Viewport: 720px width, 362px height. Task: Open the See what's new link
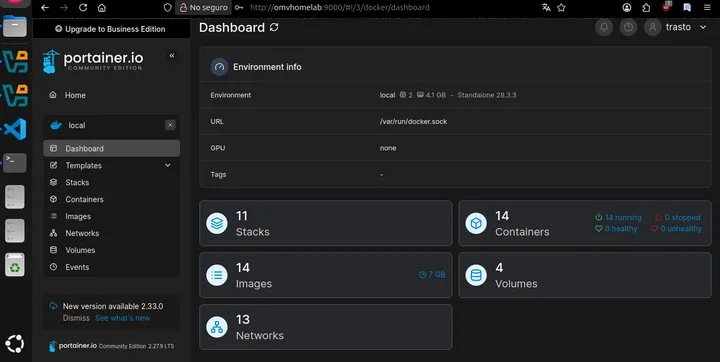[123, 318]
